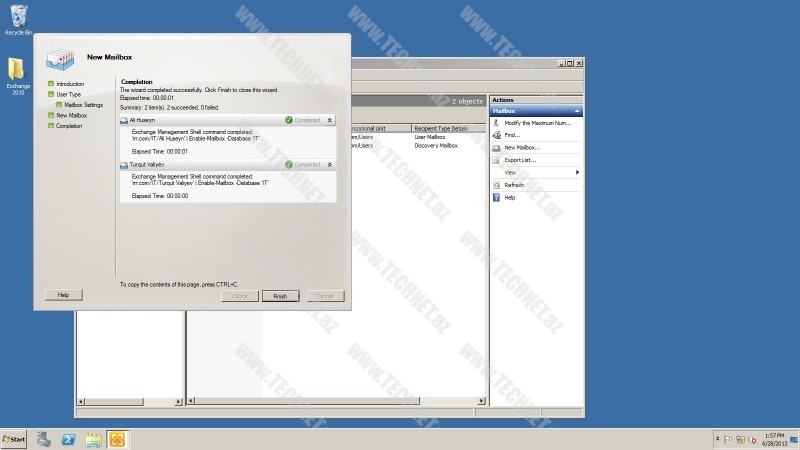Click the Export List icon
Screen dimensions: 800x450
496,160
